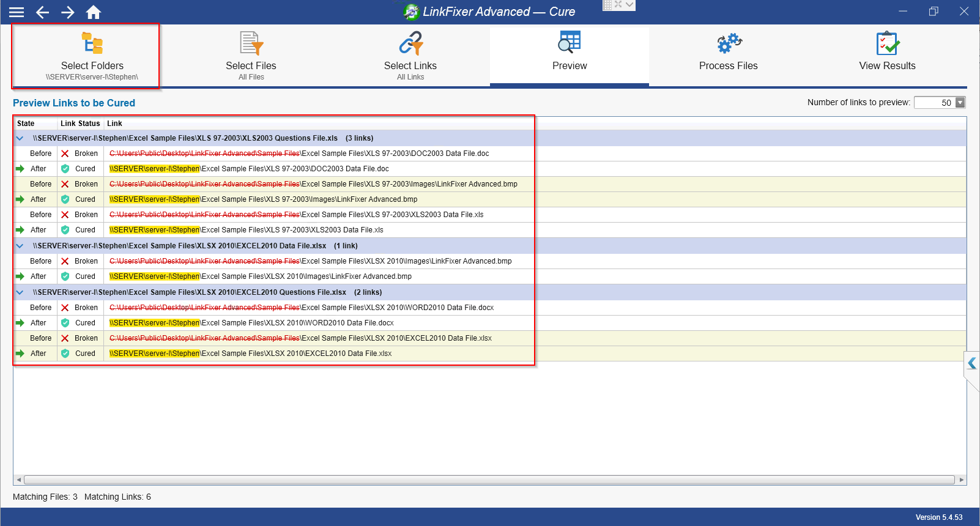Viewport: 980px width, 526px height.
Task: Click the Matching Files: 3 status text
Action: tap(45, 497)
